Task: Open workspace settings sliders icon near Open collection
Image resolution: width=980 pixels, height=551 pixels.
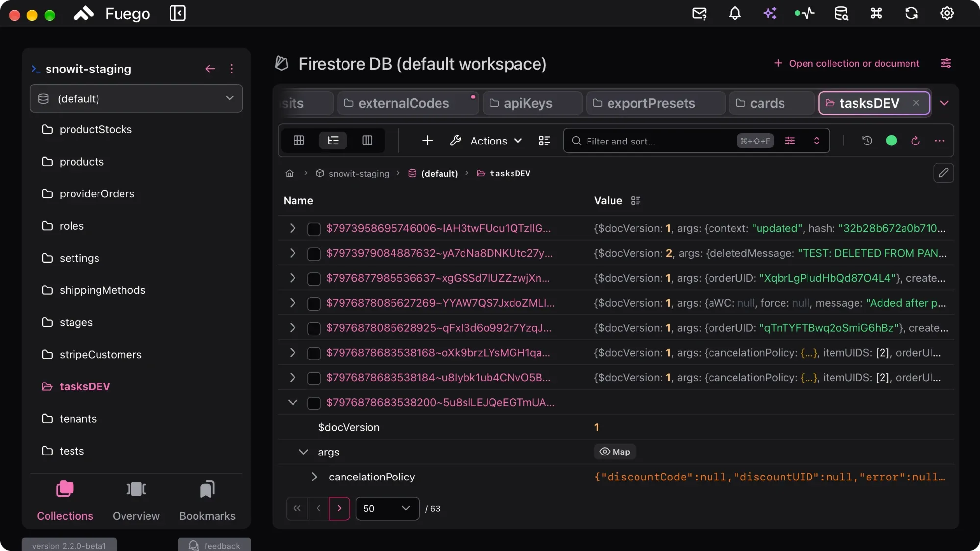Action: tap(946, 63)
